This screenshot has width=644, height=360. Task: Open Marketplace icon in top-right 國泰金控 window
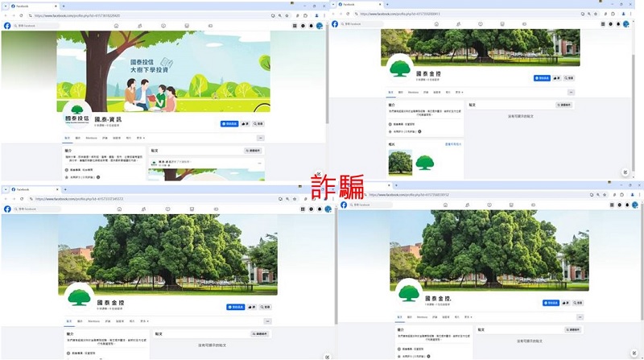pos(502,24)
